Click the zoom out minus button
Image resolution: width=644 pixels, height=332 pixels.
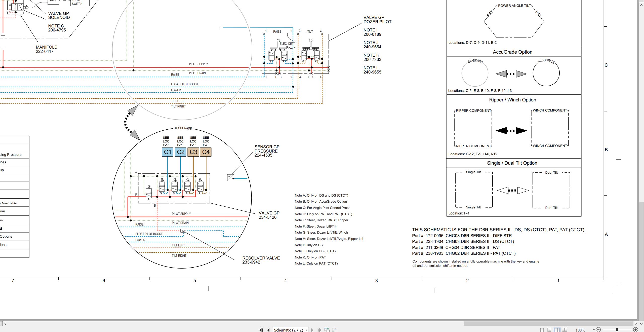pyautogui.click(x=598, y=330)
